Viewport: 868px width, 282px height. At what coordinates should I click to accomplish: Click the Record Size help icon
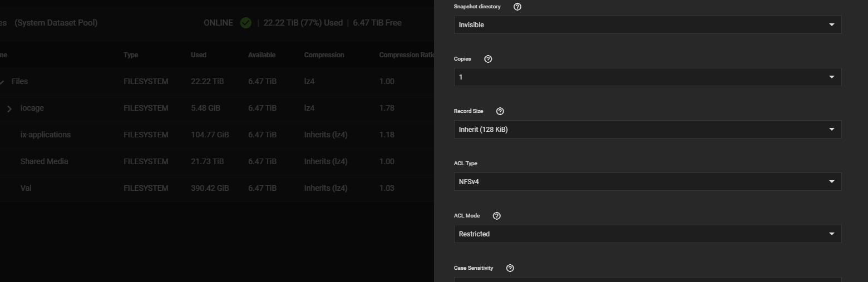coord(500,111)
